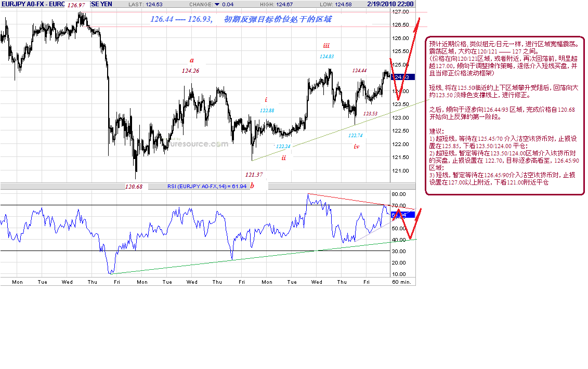588x369 pixels.
Task: Click the 30.00 RSI axis label
Action: point(399,252)
